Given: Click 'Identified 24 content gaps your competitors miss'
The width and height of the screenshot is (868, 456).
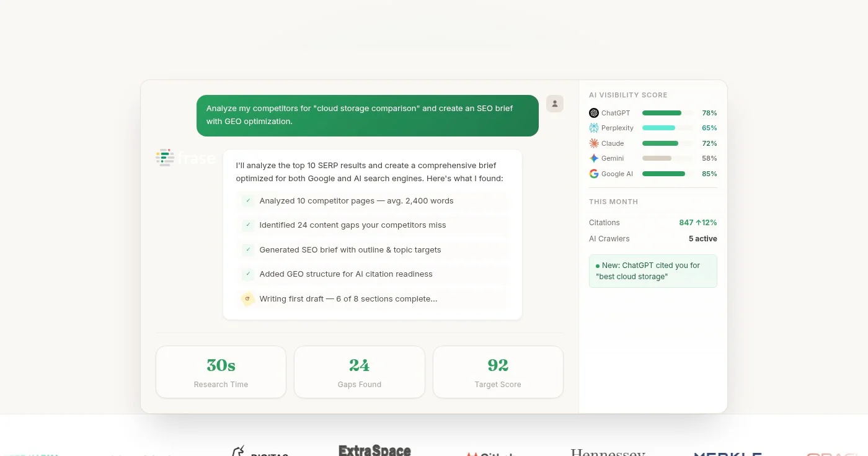Looking at the screenshot, I should coord(353,225).
